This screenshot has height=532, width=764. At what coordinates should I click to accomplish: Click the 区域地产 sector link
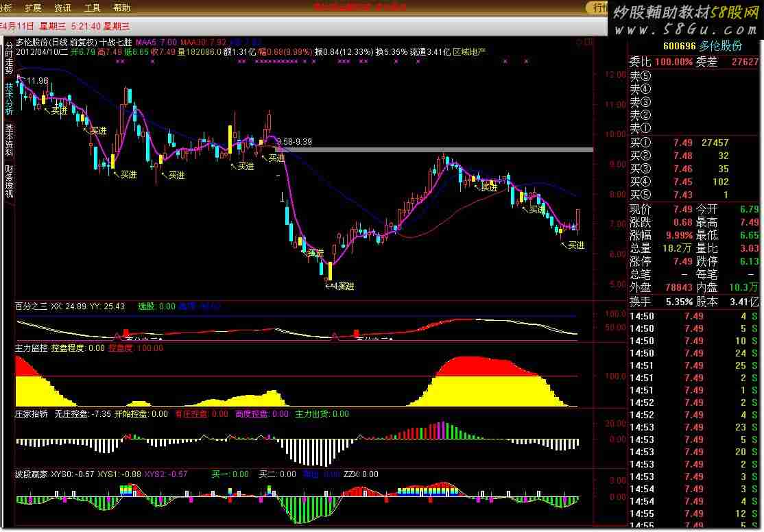point(469,51)
